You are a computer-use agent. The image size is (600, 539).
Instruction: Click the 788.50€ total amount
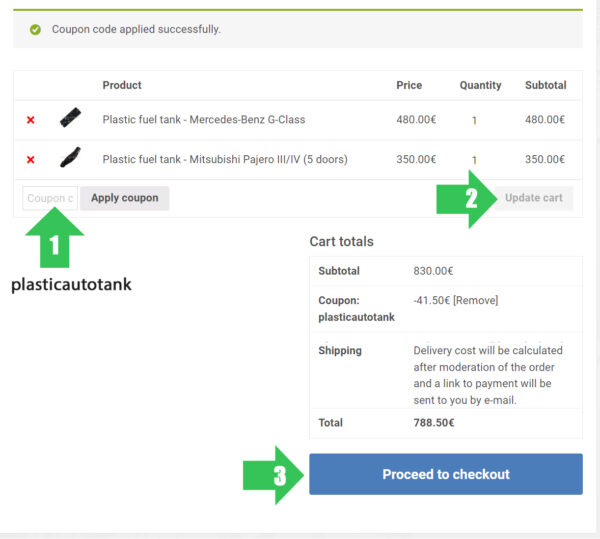click(x=433, y=423)
